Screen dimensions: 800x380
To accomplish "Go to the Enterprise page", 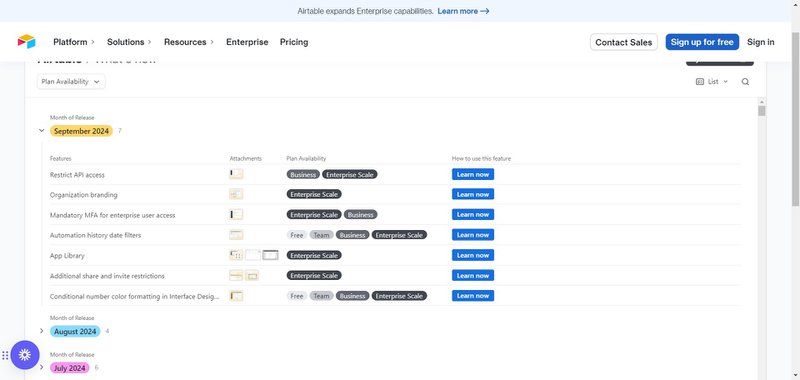I will pyautogui.click(x=247, y=42).
